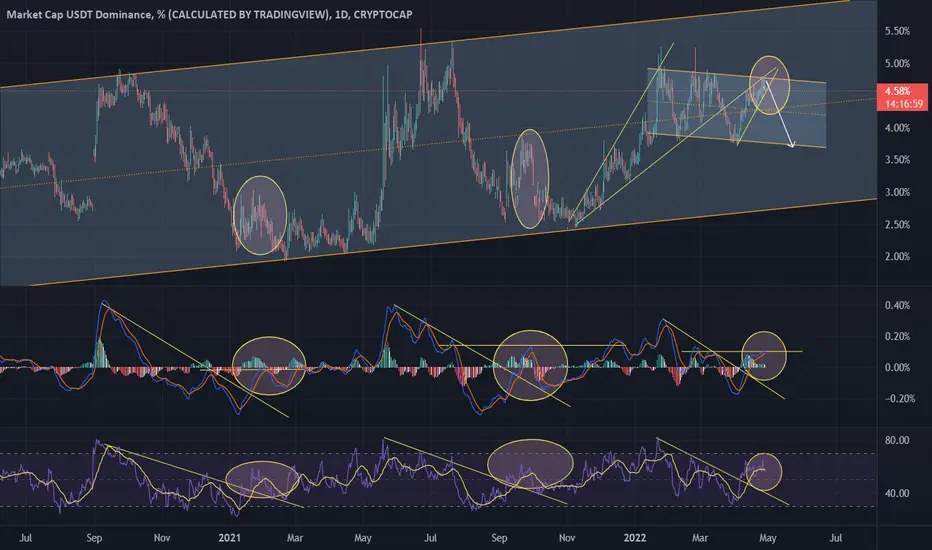Click the 80.00 RSI scale label

[897, 440]
